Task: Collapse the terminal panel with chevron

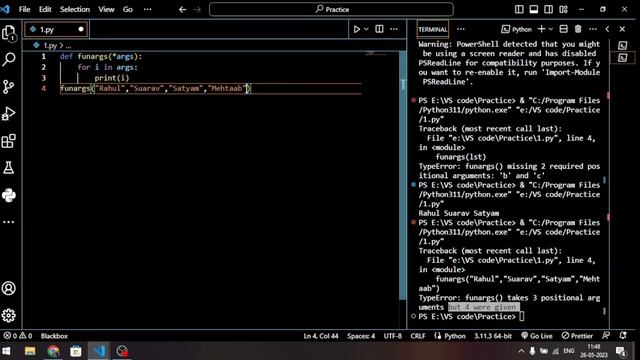Action: [x=608, y=29]
